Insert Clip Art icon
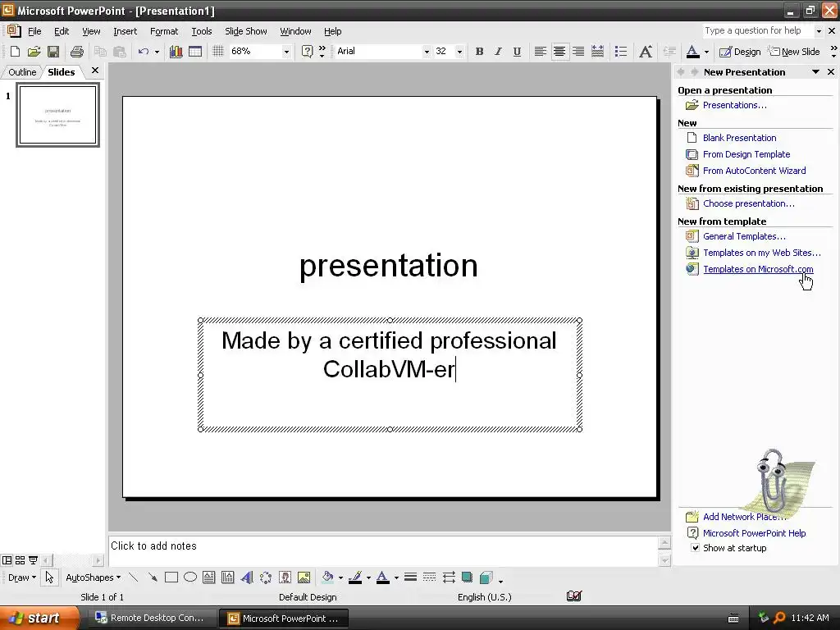Image resolution: width=840 pixels, height=630 pixels. (x=285, y=577)
